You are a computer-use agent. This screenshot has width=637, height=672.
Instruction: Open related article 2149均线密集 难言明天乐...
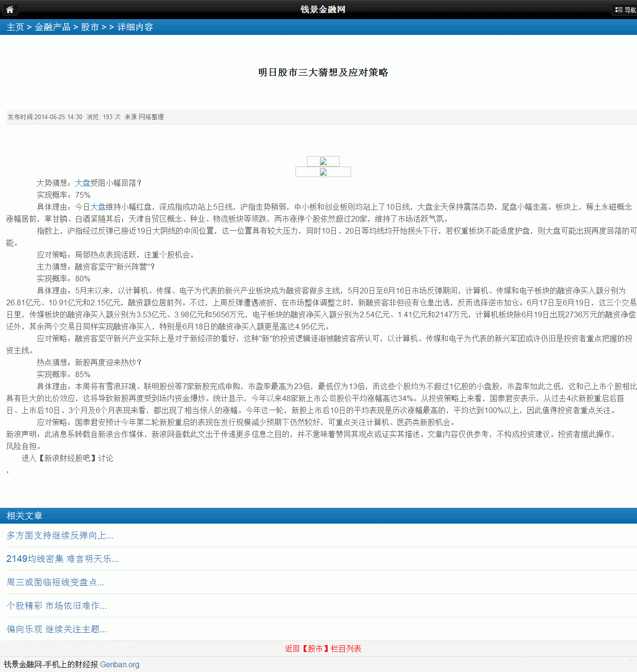click(x=62, y=559)
